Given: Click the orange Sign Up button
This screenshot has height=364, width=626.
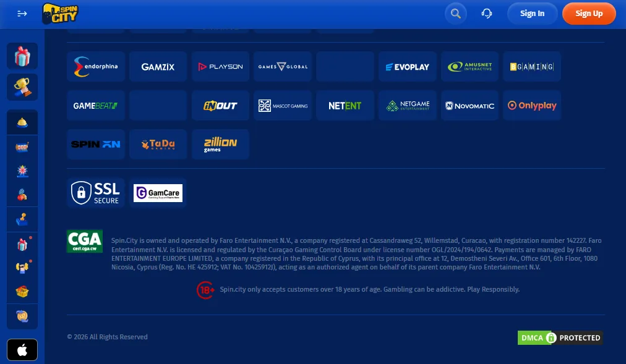Looking at the screenshot, I should click(589, 14).
